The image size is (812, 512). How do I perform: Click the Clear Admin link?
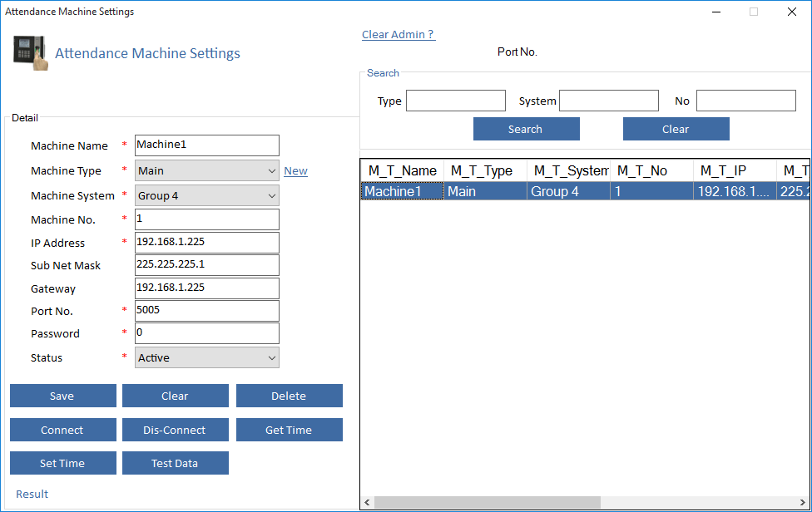398,34
